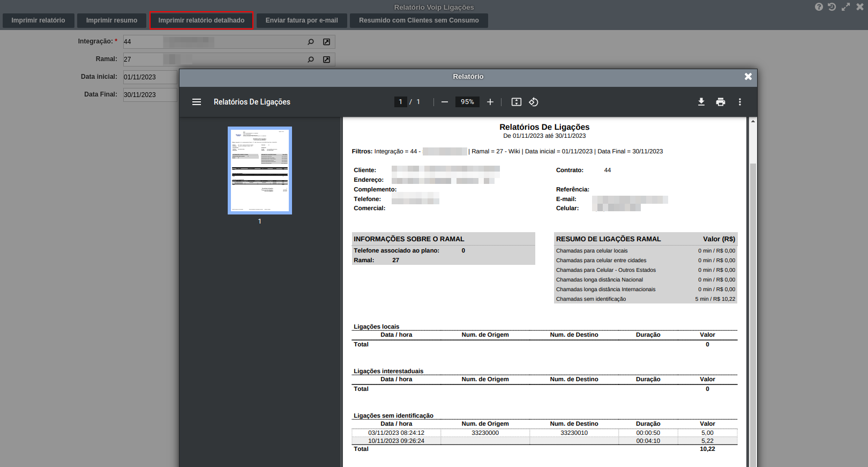Click Imprimir resumo button
Viewport: 868px width, 467px height.
pos(111,20)
